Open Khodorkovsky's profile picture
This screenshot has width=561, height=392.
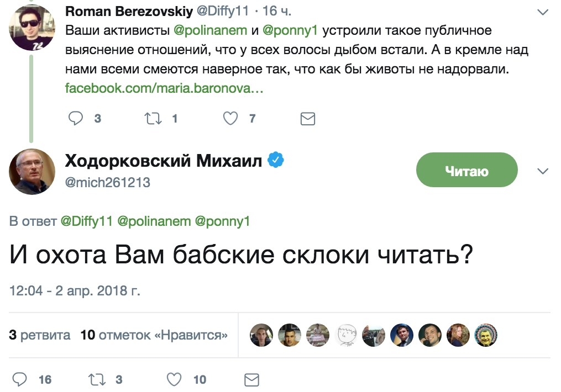[32, 172]
